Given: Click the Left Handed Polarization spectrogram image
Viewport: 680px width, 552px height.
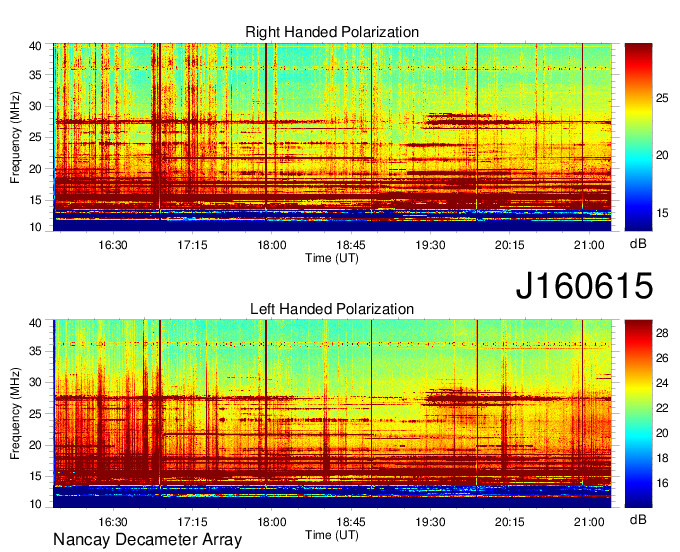Looking at the screenshot, I should pos(332,414).
